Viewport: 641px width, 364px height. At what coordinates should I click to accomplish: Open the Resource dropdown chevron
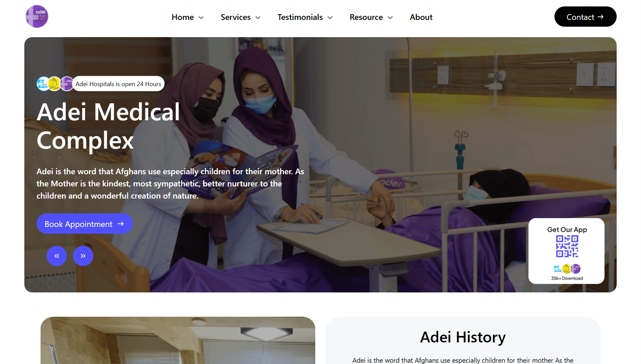390,18
